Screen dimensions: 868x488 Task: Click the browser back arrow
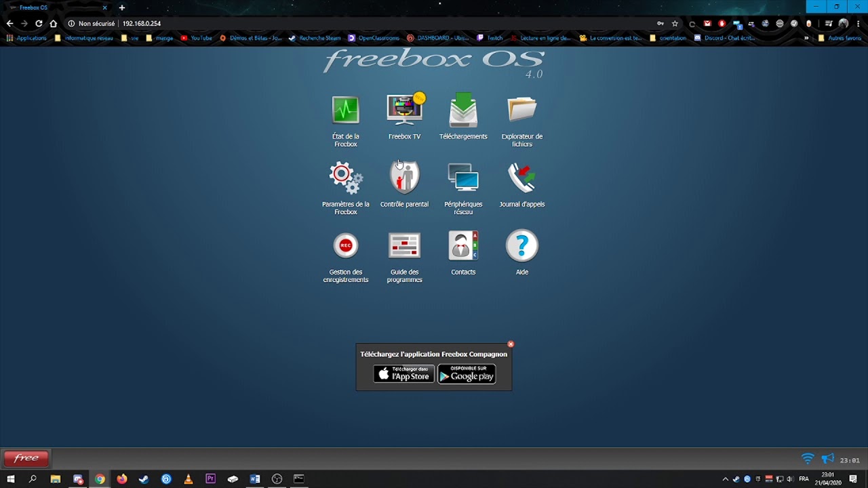9,23
